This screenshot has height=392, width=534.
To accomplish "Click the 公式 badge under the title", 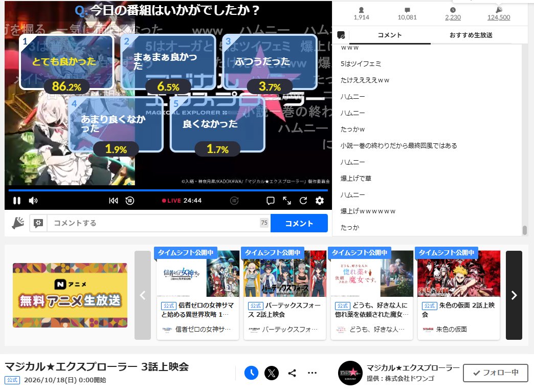I will pyautogui.click(x=12, y=380).
